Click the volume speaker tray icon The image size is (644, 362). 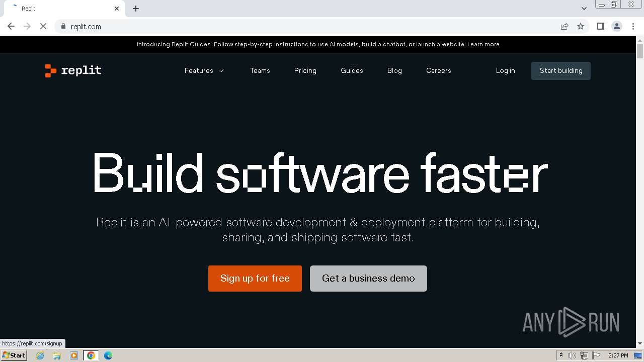click(x=572, y=355)
